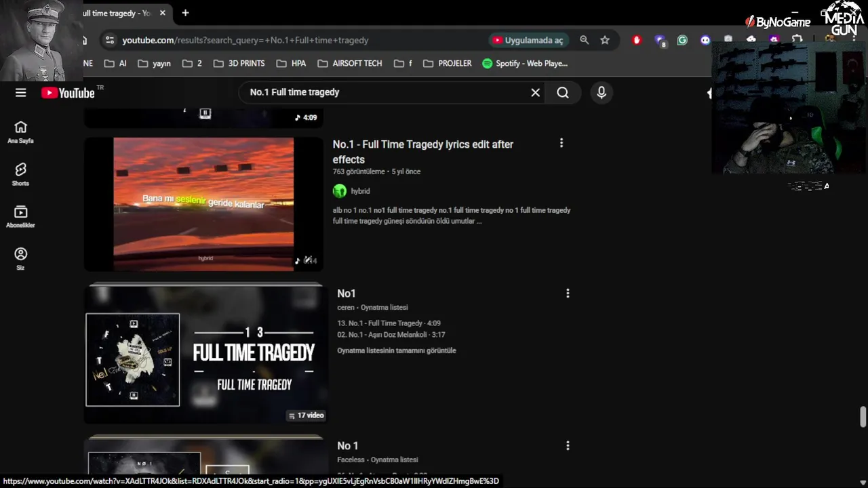Bookmark this page with the star icon
Screen dimensions: 868x488
(x=605, y=40)
